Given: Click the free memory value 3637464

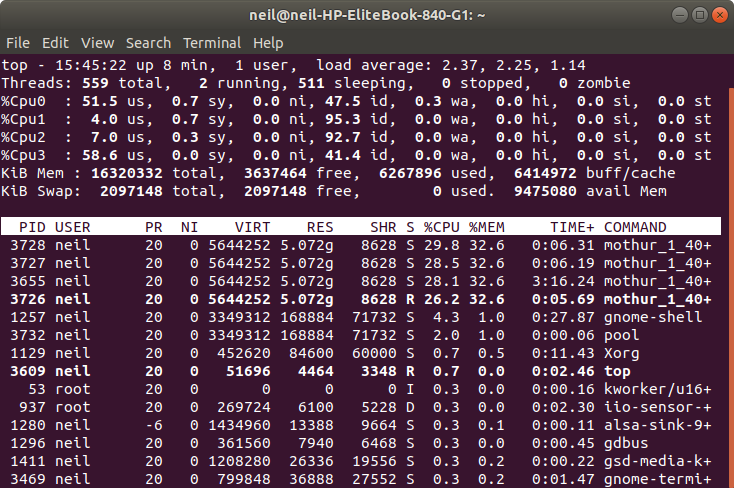Looking at the screenshot, I should (x=275, y=173).
